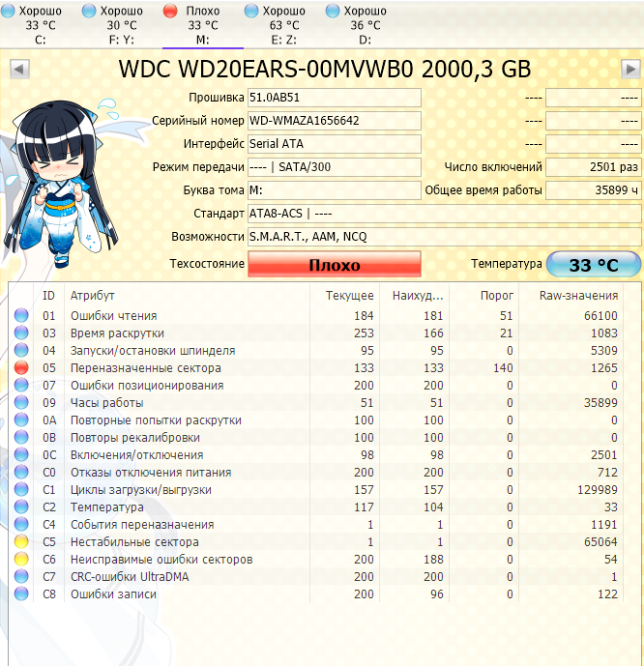Click the Raw-значения column header
The width and height of the screenshot is (644, 666).
571,295
